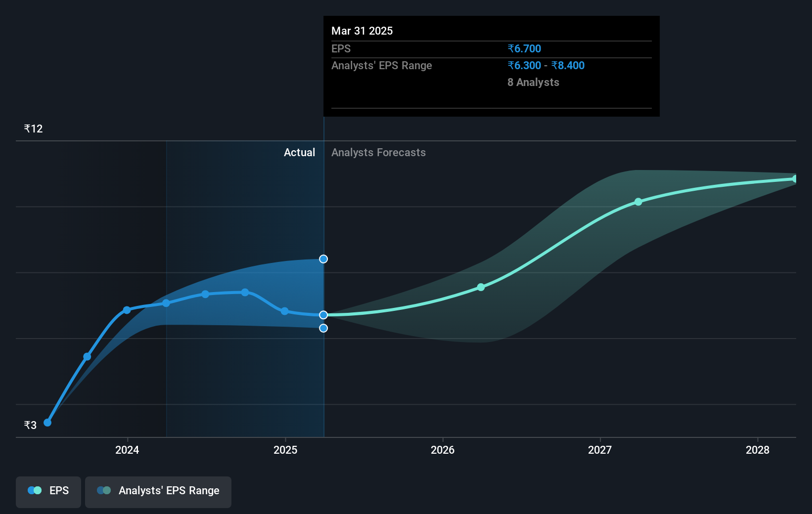This screenshot has height=514, width=812.
Task: Select the EPS point at mid-2024
Action: [x=205, y=294]
